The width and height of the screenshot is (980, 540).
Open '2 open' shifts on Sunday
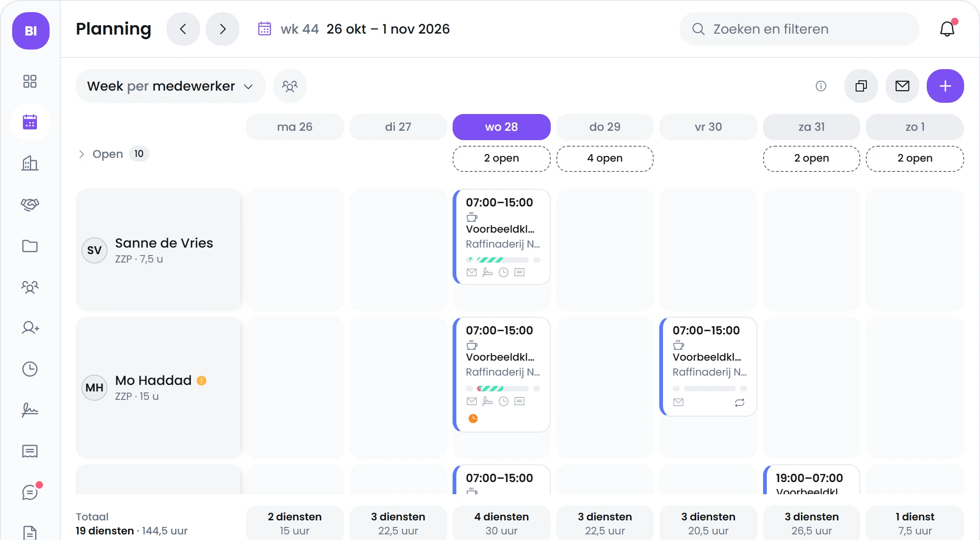coord(915,158)
